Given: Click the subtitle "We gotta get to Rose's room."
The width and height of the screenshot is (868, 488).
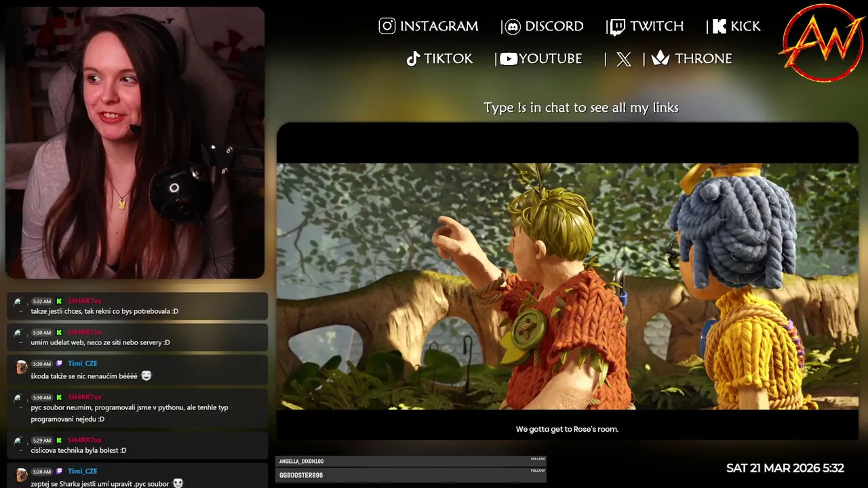Looking at the screenshot, I should pyautogui.click(x=567, y=429).
